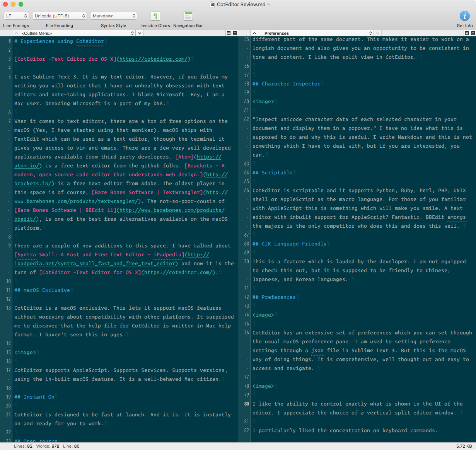Click 'Words: 978' in status bar
Viewport: 476px width, 450px height.
coord(48,446)
